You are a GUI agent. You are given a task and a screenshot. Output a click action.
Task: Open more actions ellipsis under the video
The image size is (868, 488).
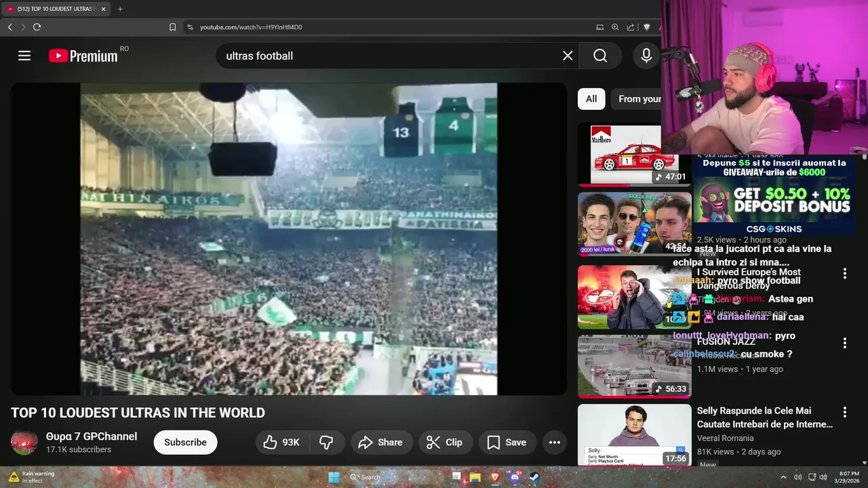tap(554, 443)
